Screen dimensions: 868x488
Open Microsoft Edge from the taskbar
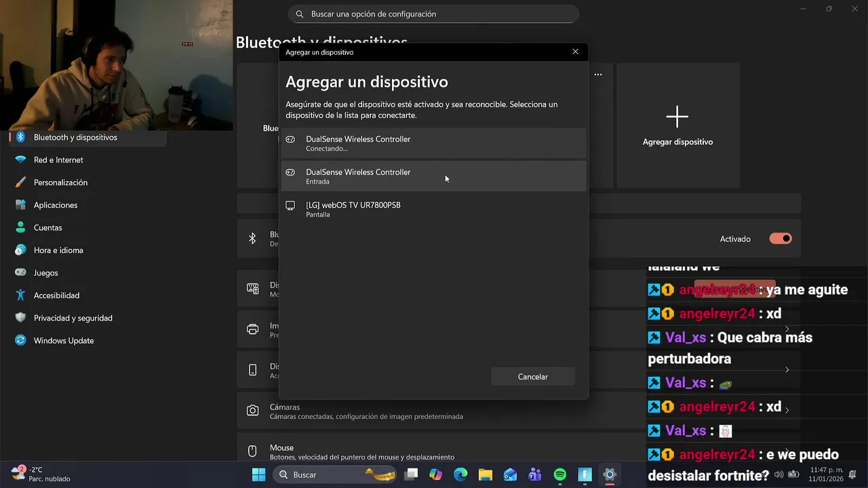coord(460,474)
